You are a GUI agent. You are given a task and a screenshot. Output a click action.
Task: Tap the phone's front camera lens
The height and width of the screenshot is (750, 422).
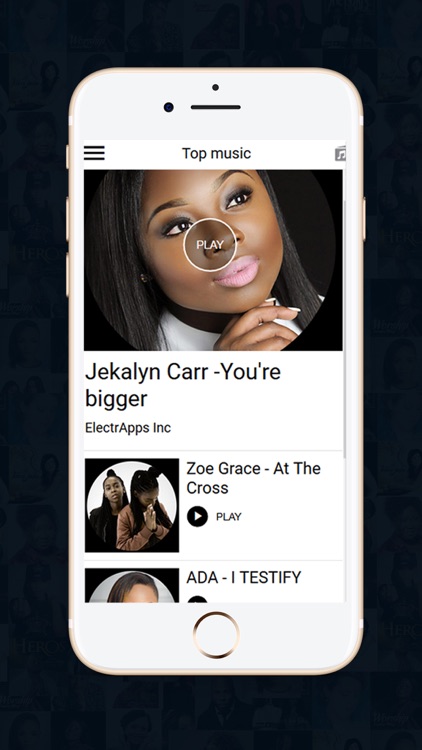(x=168, y=107)
